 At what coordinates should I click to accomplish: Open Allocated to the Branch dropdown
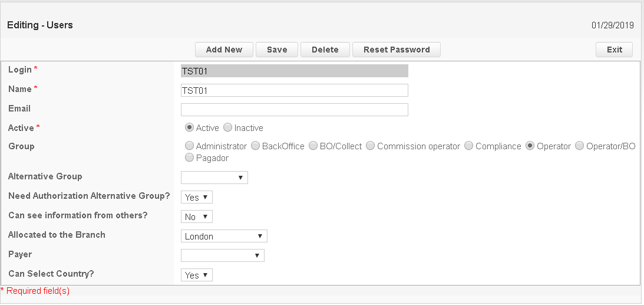click(224, 236)
